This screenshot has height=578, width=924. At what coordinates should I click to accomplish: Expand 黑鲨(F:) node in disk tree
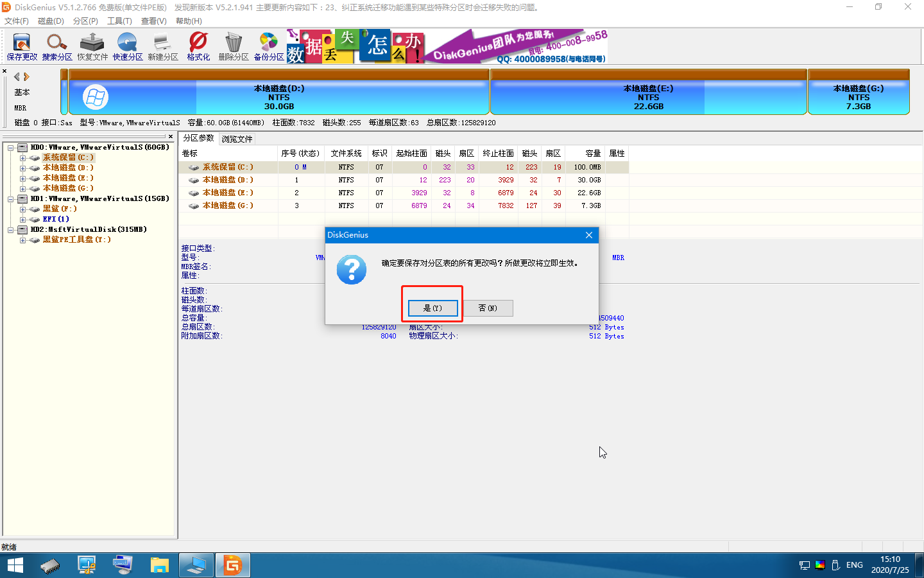click(23, 209)
